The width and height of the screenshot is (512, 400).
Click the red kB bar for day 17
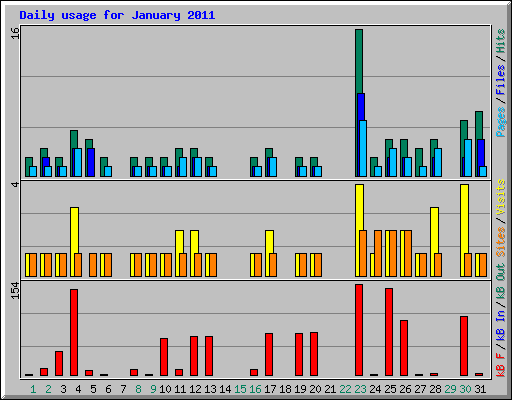(269, 355)
